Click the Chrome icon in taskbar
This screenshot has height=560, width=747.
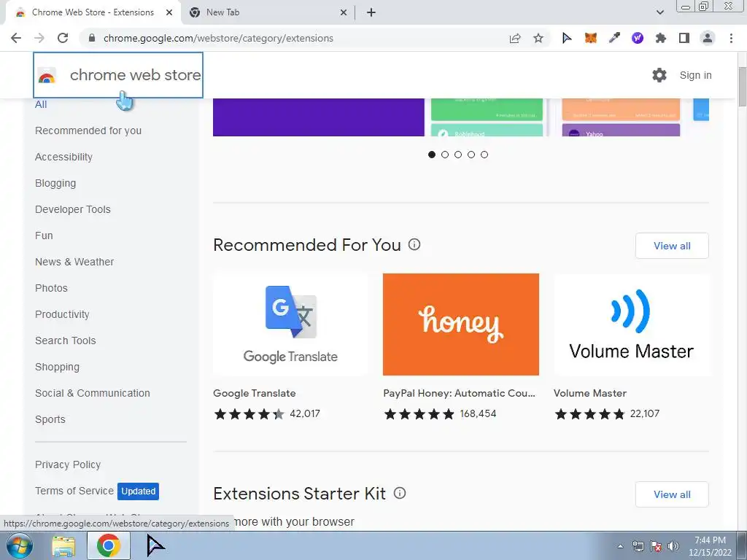[108, 545]
